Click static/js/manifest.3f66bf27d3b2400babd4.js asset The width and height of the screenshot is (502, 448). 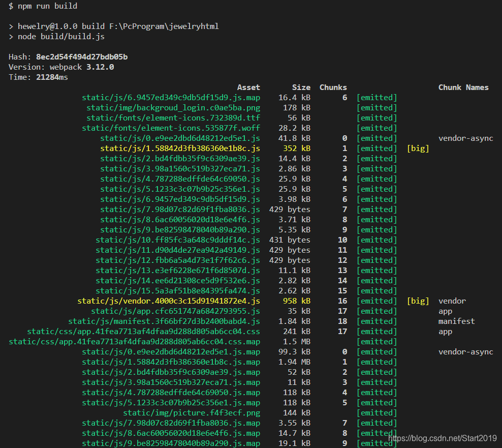pyautogui.click(x=164, y=321)
